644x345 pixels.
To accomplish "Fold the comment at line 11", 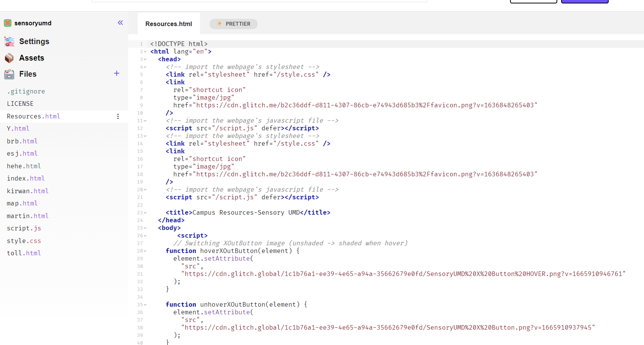I will tap(145, 121).
